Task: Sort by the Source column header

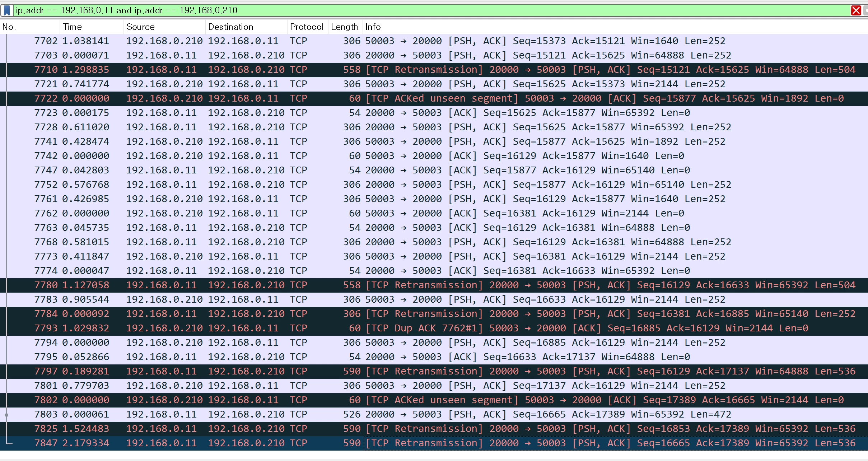Action: pyautogui.click(x=164, y=27)
